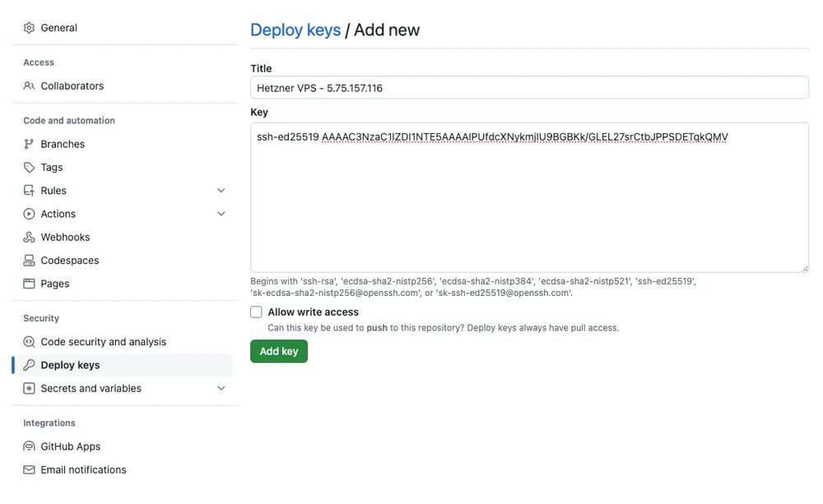The width and height of the screenshot is (823, 504).
Task: Go back via Deploy keys breadcrumb link
Action: point(295,30)
